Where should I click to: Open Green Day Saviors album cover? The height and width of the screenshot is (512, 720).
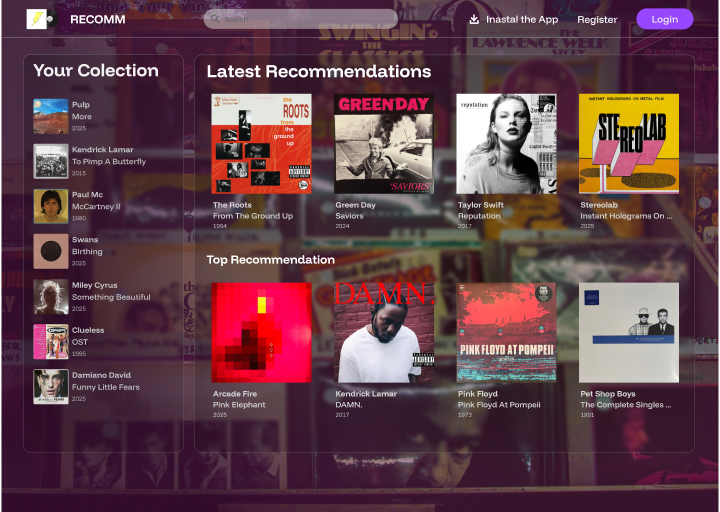[x=384, y=144]
